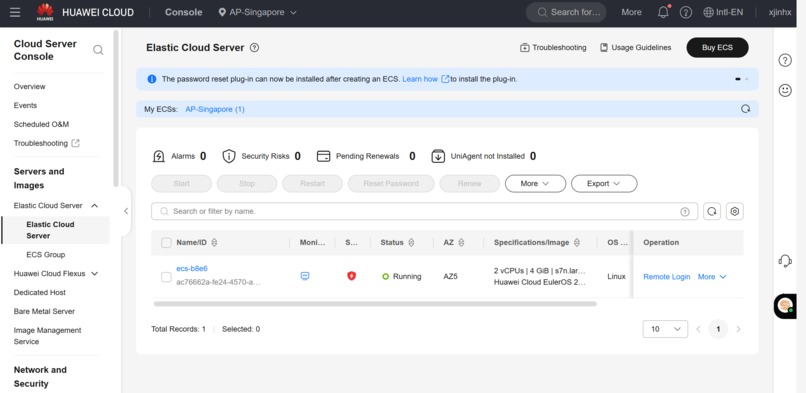Select all ECS rows checkbox

[x=166, y=242]
